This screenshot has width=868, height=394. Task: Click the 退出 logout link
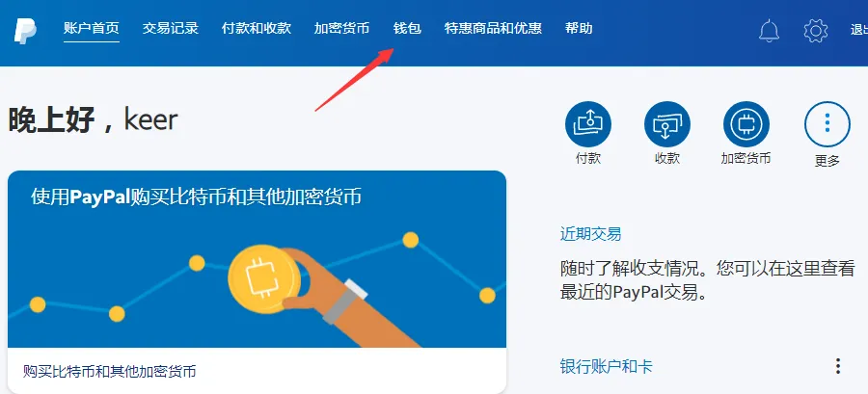859,30
